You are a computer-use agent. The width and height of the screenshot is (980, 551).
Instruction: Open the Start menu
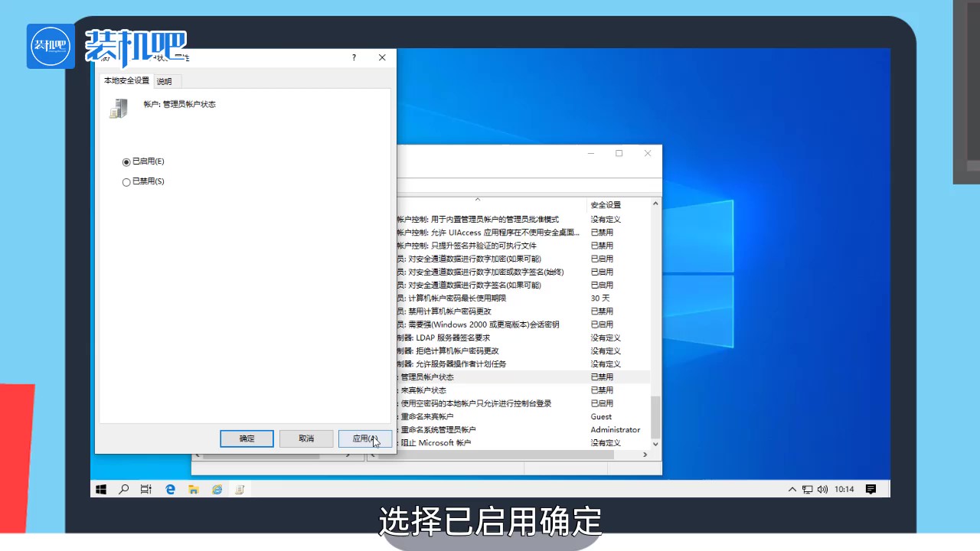pos(100,489)
